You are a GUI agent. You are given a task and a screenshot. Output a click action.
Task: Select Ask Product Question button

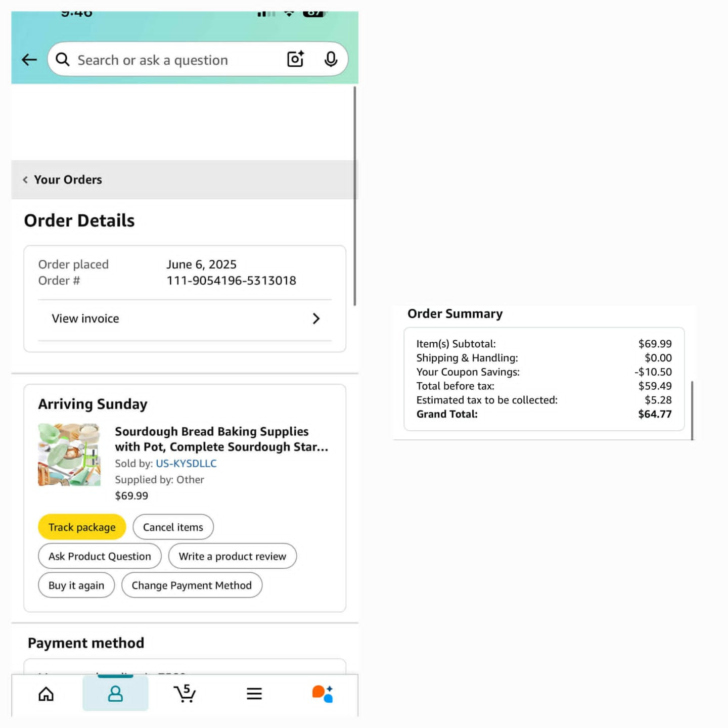pyautogui.click(x=100, y=556)
